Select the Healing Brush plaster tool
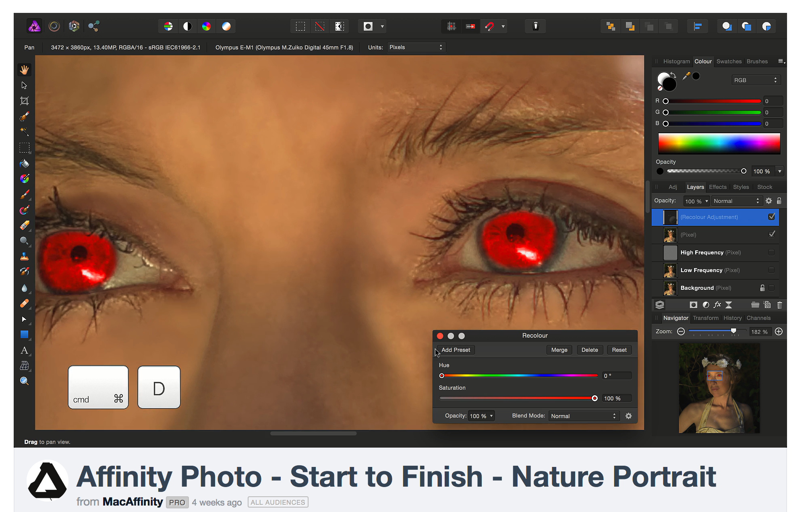 (24, 303)
